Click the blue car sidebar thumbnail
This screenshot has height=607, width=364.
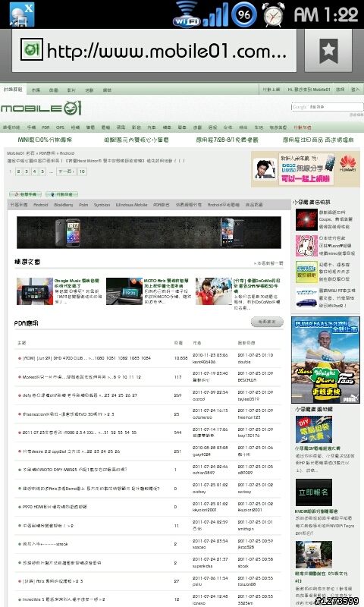point(306,298)
